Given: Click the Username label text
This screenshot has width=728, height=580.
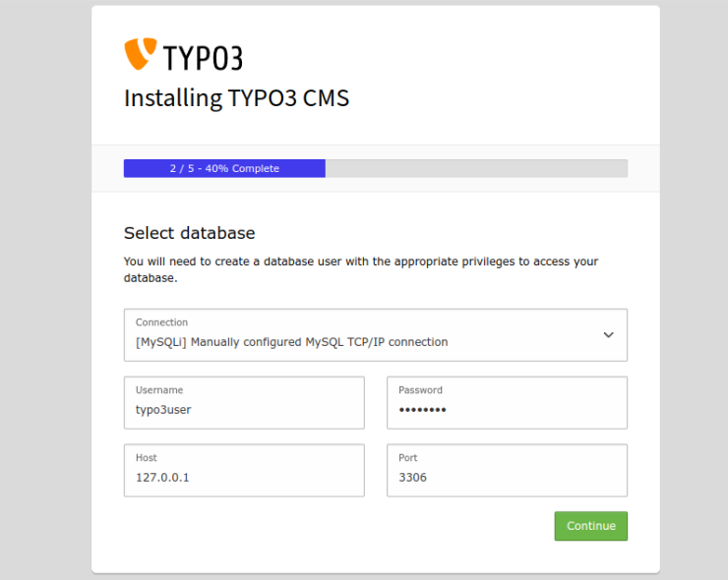Looking at the screenshot, I should [159, 390].
